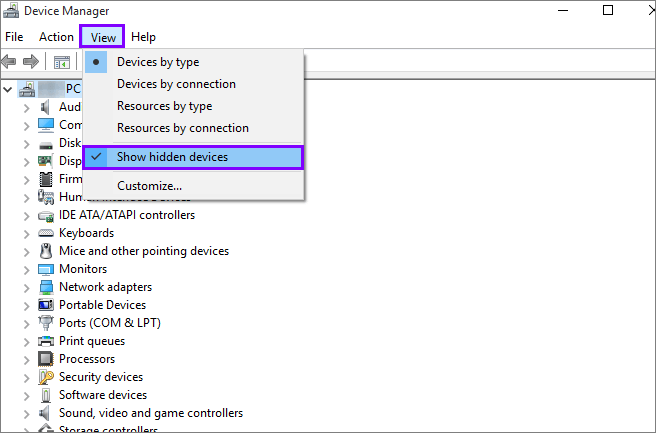This screenshot has height=433, width=656.
Task: Switch the view to Devices by connection
Action: 176,84
